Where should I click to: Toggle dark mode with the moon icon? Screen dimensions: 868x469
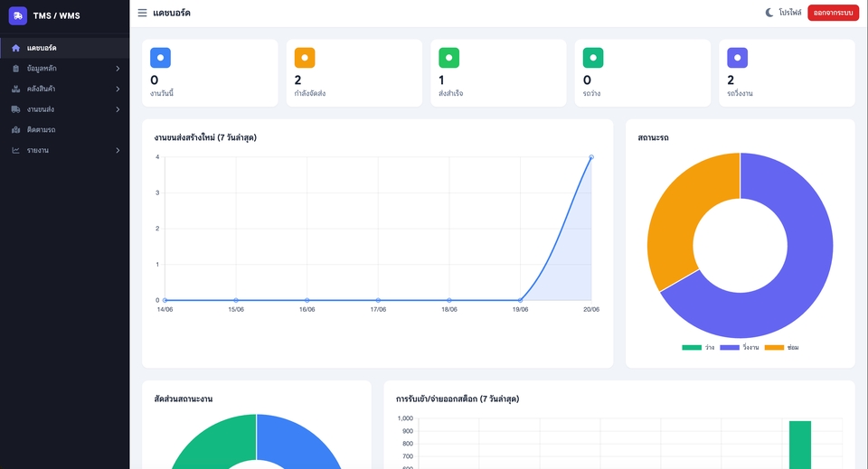point(769,12)
